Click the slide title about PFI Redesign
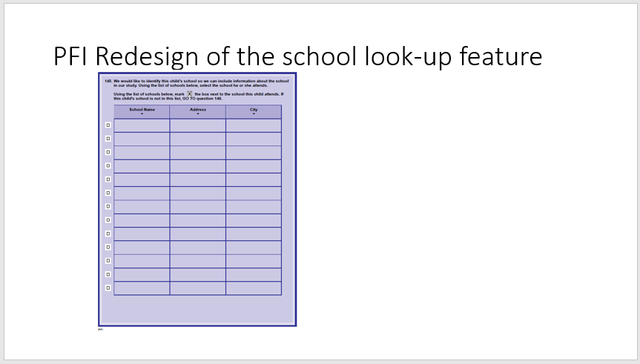 [297, 56]
